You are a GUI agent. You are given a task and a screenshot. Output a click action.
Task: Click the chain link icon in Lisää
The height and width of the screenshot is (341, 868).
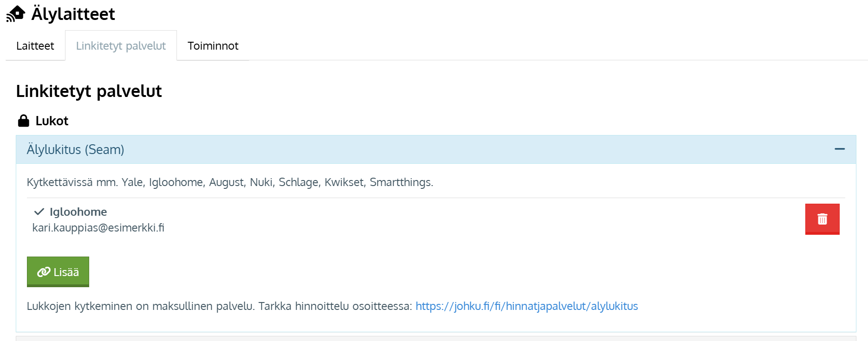pyautogui.click(x=44, y=272)
